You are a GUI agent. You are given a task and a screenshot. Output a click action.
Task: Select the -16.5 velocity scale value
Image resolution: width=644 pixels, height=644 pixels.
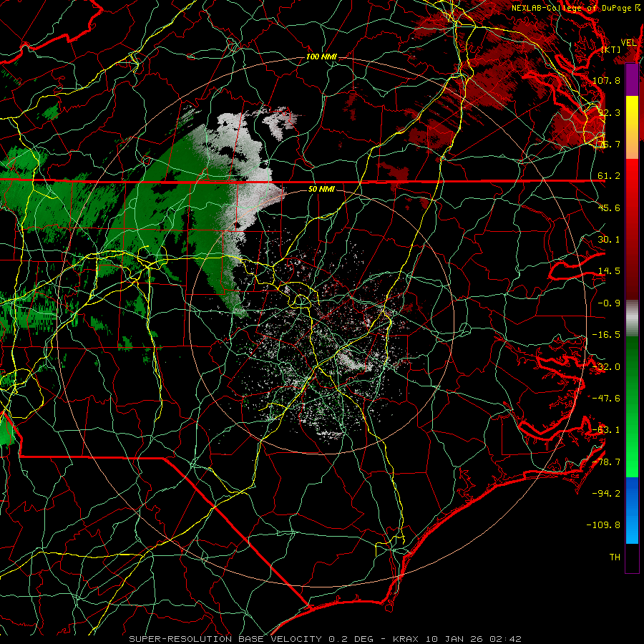pyautogui.click(x=606, y=335)
